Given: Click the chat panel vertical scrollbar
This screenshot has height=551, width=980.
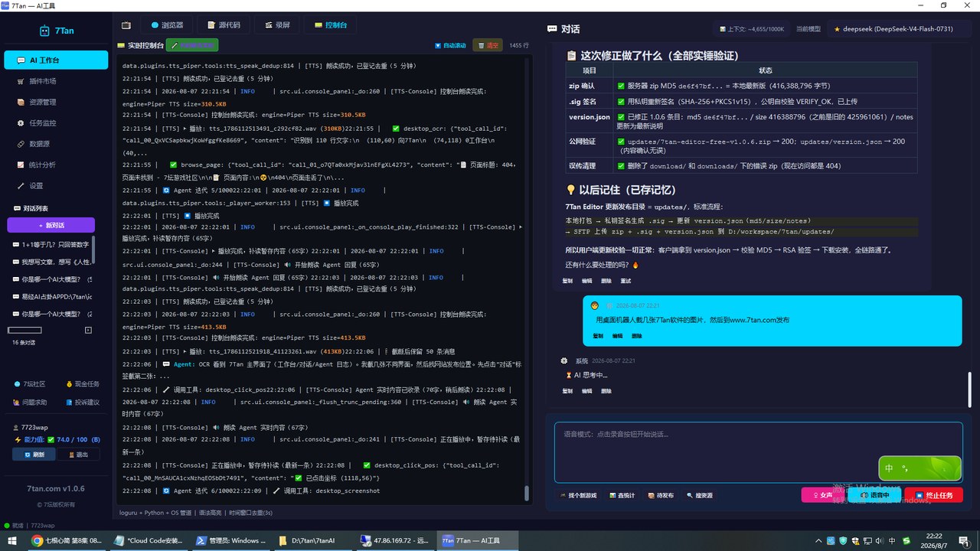Looking at the screenshot, I should coord(969,390).
